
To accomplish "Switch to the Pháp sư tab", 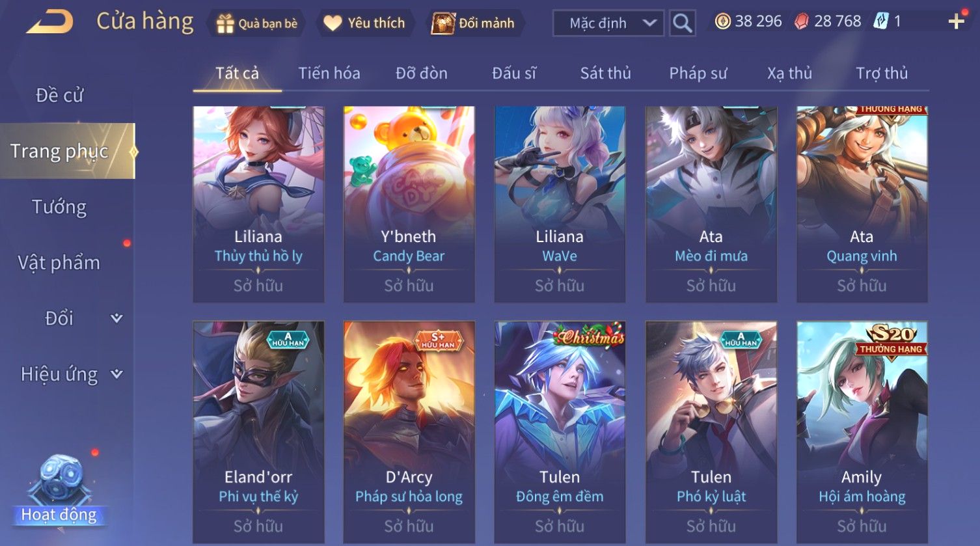I will [698, 73].
